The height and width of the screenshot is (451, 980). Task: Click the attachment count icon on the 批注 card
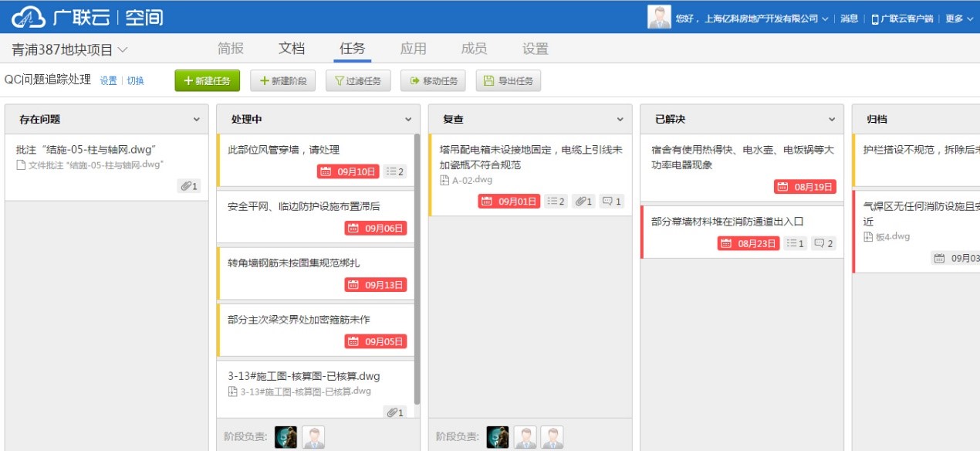pos(186,186)
